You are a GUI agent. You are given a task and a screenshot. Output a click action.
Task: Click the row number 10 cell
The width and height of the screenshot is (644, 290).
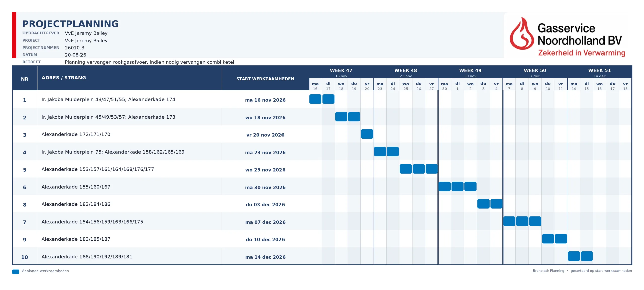25,257
